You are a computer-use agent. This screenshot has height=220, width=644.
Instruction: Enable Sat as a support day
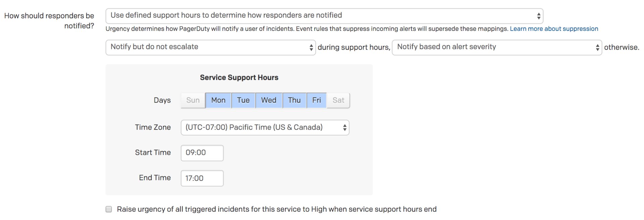pyautogui.click(x=338, y=100)
